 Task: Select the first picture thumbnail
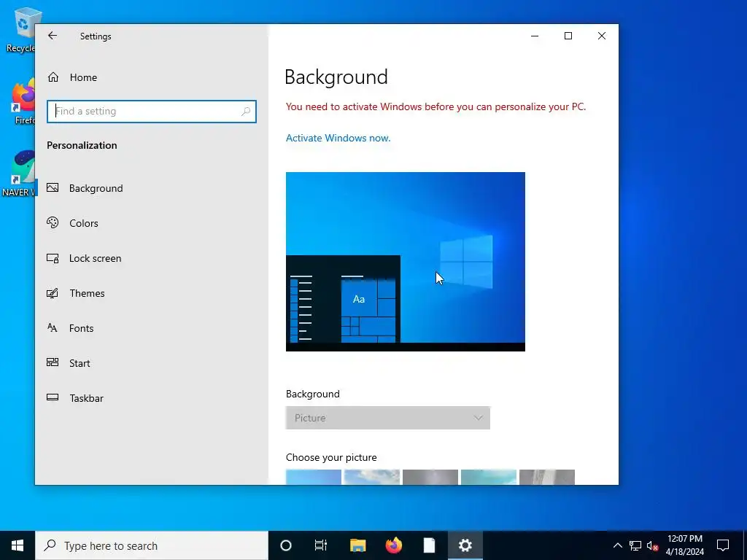314,477
